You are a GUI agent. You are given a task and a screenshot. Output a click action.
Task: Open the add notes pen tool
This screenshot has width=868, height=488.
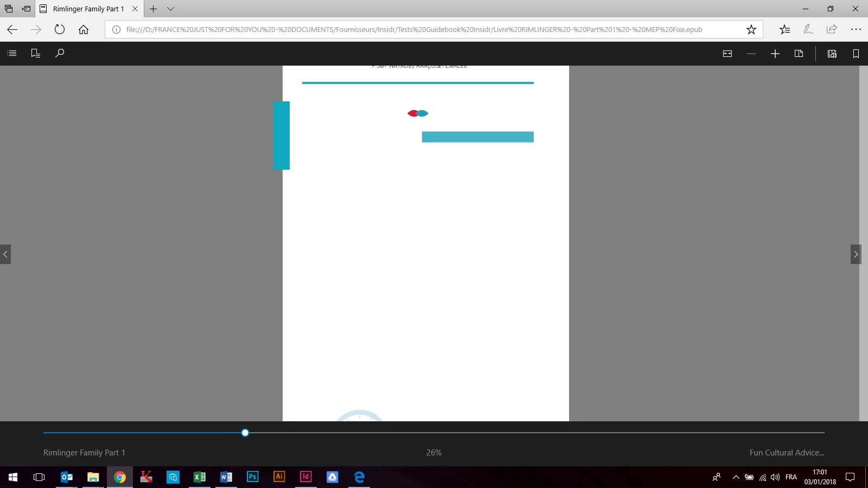pyautogui.click(x=808, y=30)
